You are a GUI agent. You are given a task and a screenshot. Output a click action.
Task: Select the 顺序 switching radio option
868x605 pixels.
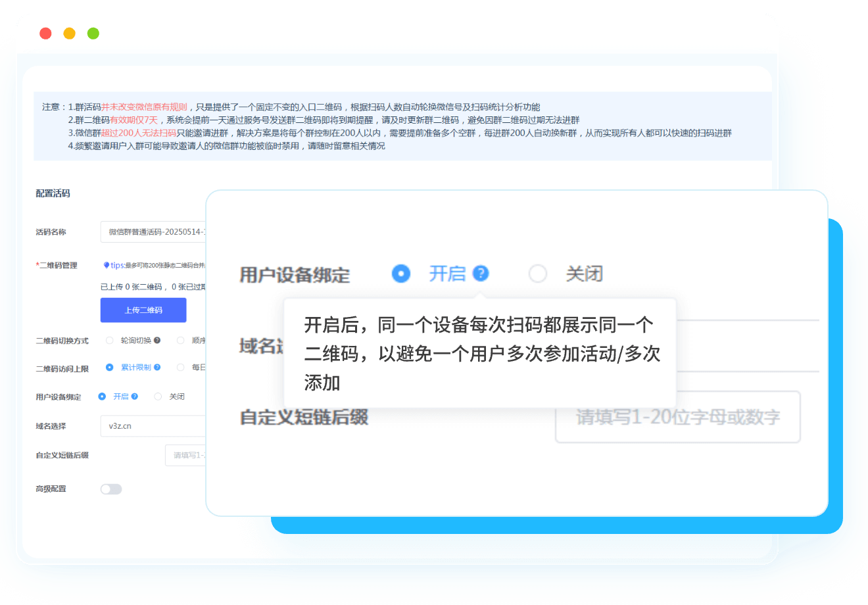tap(180, 340)
